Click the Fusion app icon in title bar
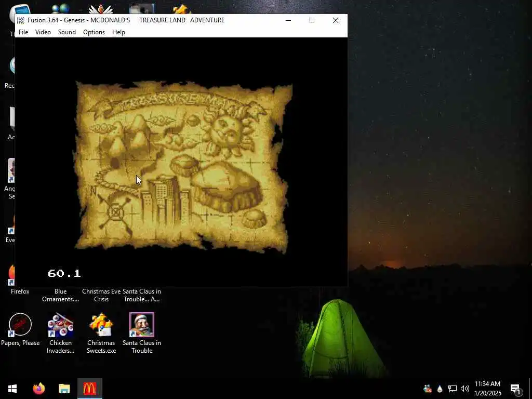 (20, 20)
